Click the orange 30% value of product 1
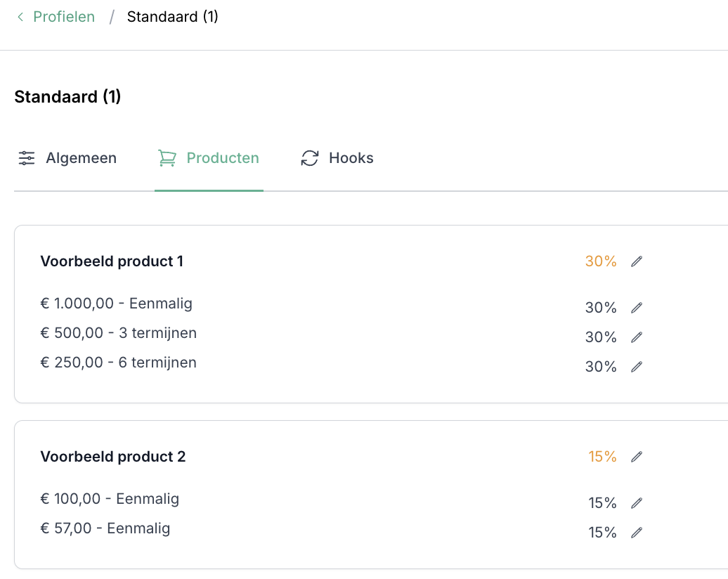Image resolution: width=728 pixels, height=579 pixels. pyautogui.click(x=601, y=261)
